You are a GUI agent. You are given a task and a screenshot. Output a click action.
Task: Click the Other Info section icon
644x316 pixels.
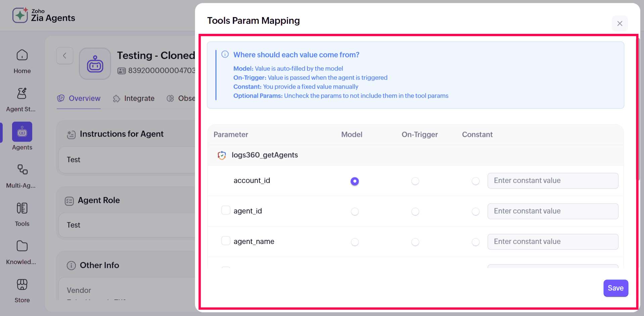point(71,265)
